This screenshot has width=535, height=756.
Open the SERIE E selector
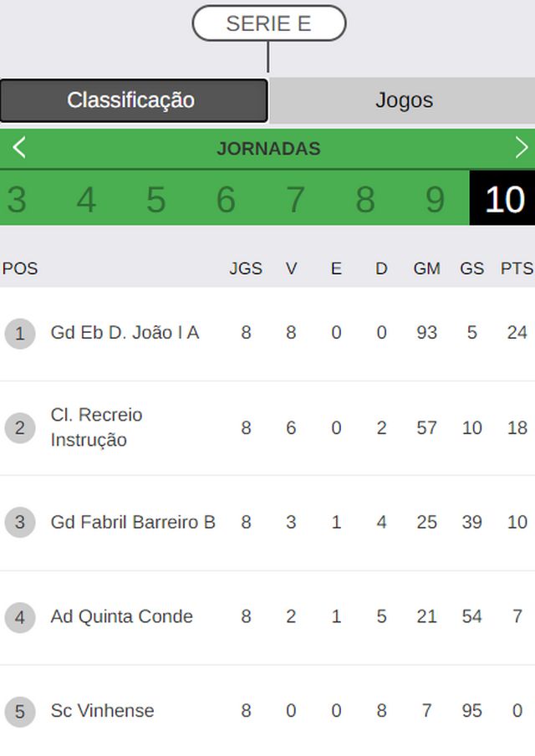[269, 23]
